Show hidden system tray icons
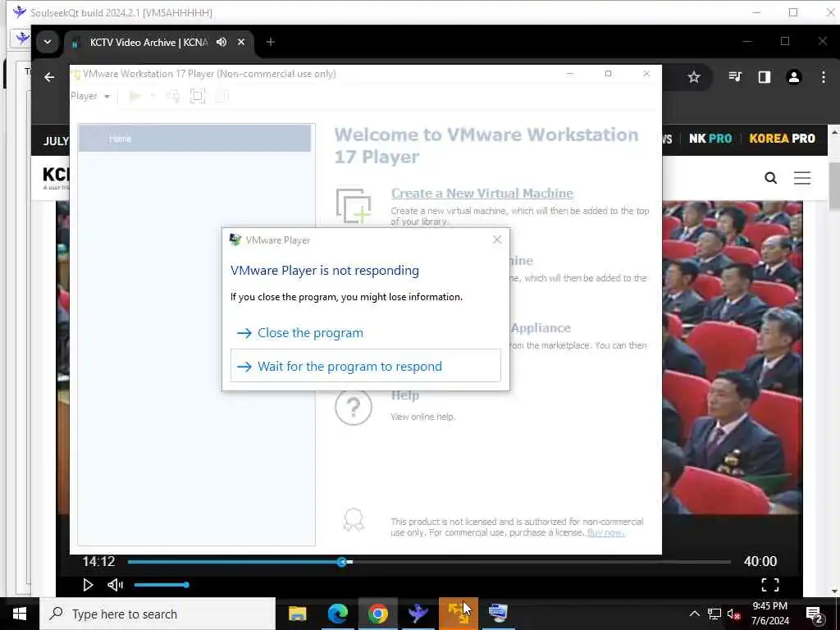 coord(694,614)
